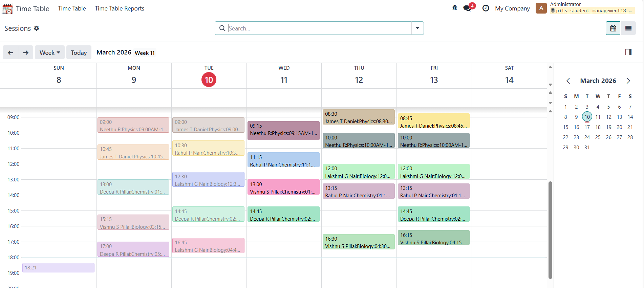Click the pits_student_management18 database label

(592, 11)
